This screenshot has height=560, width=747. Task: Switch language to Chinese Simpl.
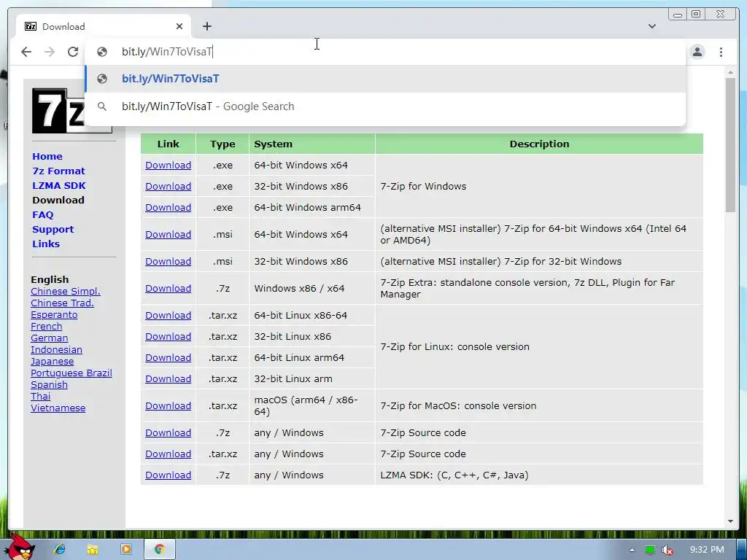coord(65,291)
